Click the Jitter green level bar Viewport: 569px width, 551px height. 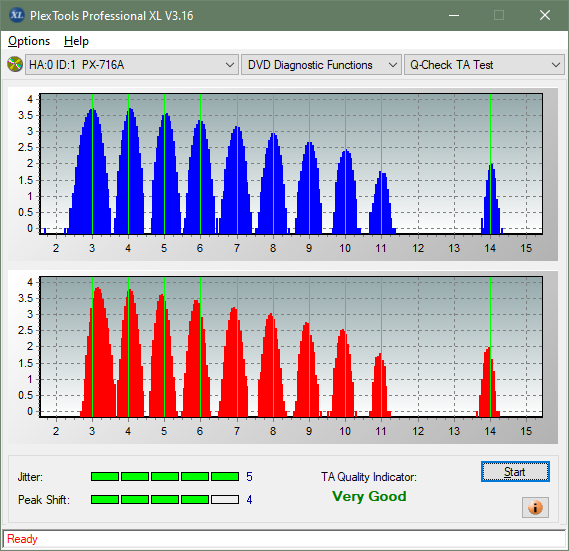coord(165,476)
